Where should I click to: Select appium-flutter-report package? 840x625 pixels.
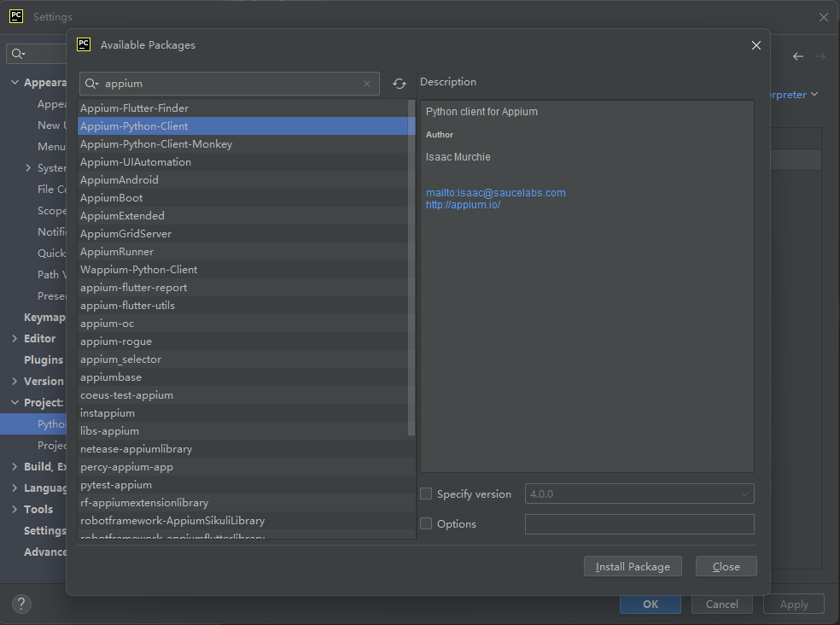242,288
